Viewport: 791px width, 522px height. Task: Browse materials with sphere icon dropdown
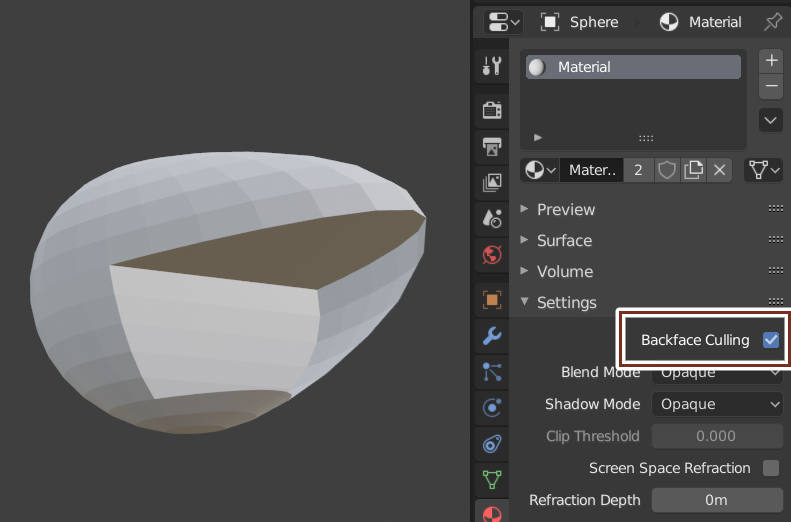point(540,170)
